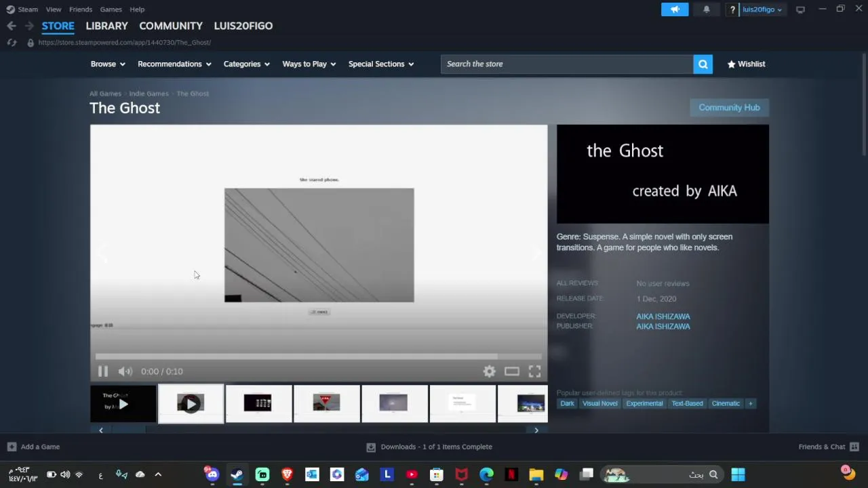Image resolution: width=868 pixels, height=488 pixels.
Task: Select the Cinematic tag
Action: pyautogui.click(x=726, y=403)
